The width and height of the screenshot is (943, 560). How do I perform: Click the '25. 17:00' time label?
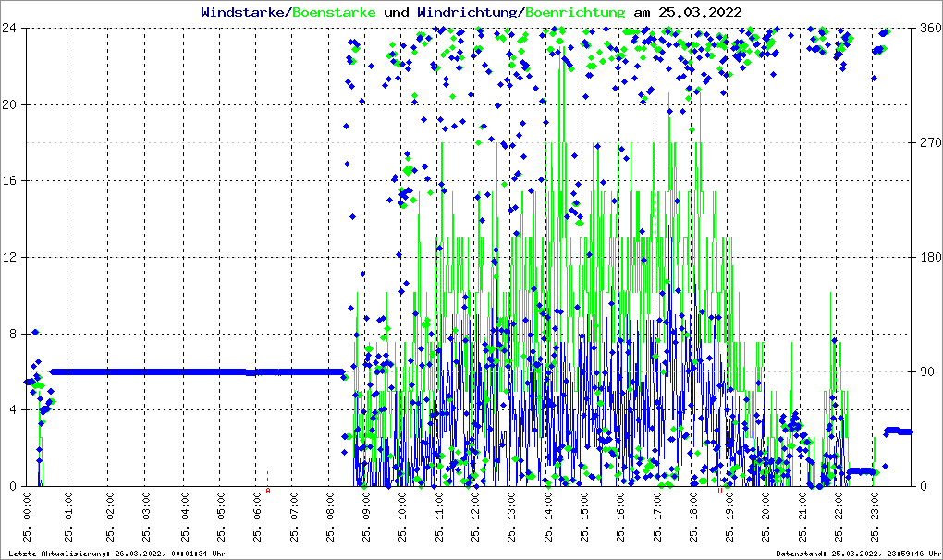click(x=658, y=517)
